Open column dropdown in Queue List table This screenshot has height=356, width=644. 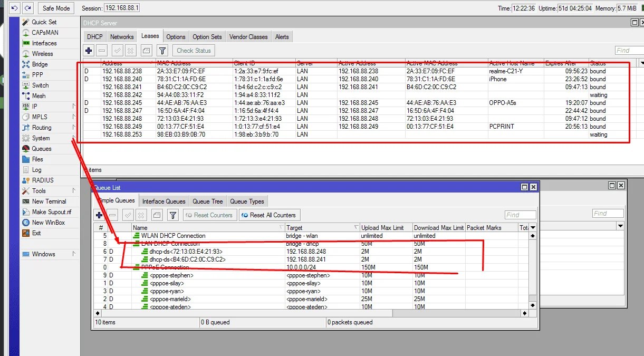[x=533, y=227]
